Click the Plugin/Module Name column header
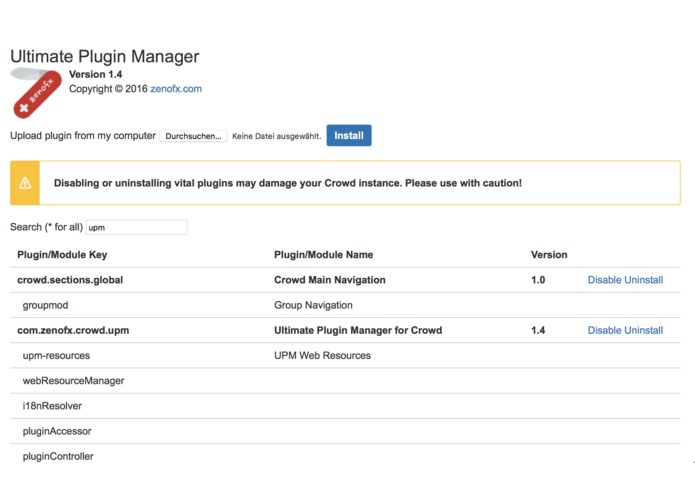695x494 pixels. coord(324,255)
